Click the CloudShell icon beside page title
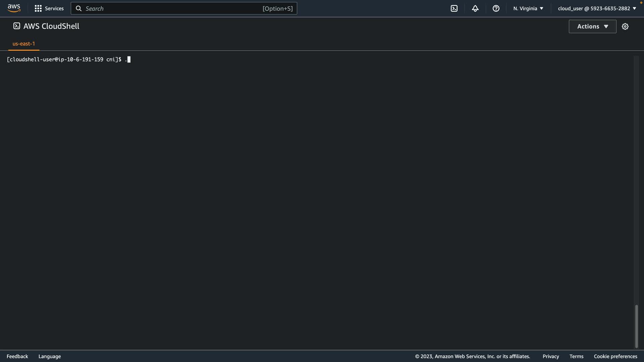 pos(16,26)
